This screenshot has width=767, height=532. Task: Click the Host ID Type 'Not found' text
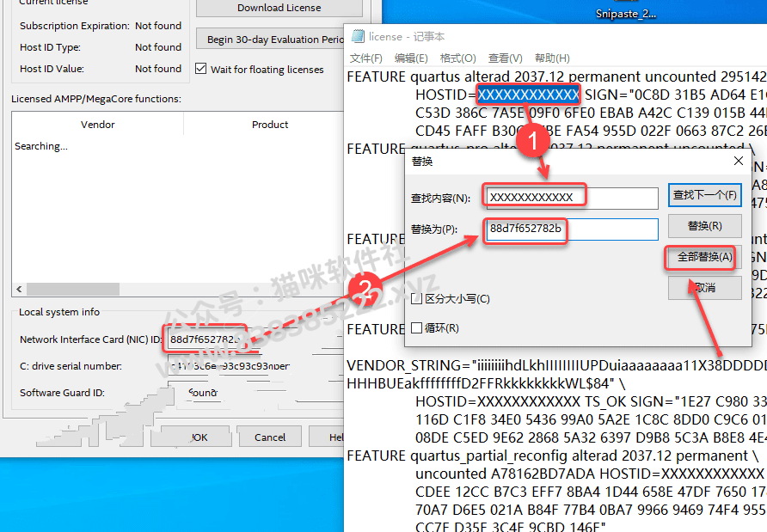pyautogui.click(x=158, y=47)
